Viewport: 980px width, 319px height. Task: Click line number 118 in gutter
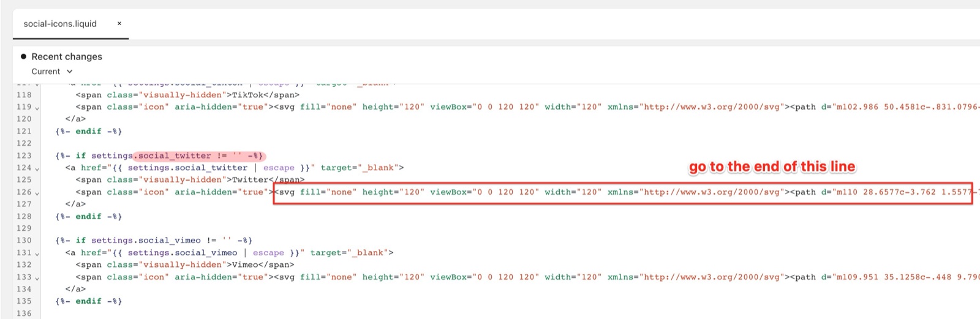pyautogui.click(x=24, y=95)
